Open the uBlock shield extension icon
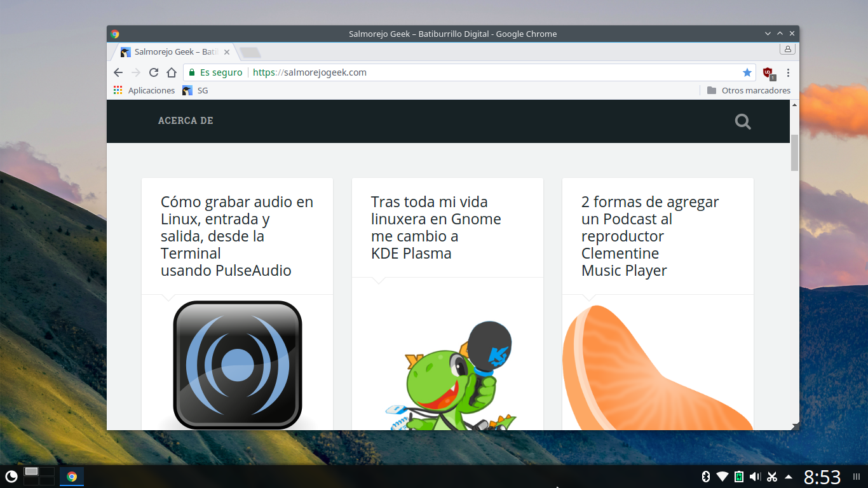The height and width of the screenshot is (488, 868). click(x=768, y=73)
